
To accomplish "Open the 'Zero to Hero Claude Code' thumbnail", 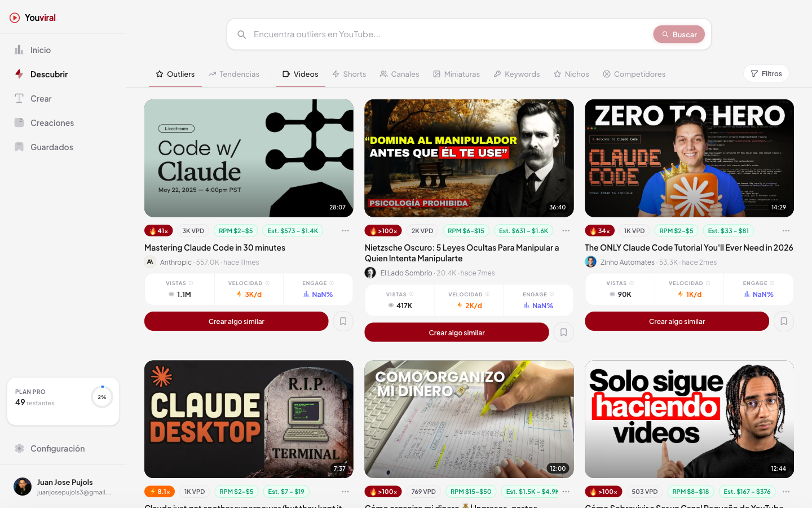I will tap(689, 158).
